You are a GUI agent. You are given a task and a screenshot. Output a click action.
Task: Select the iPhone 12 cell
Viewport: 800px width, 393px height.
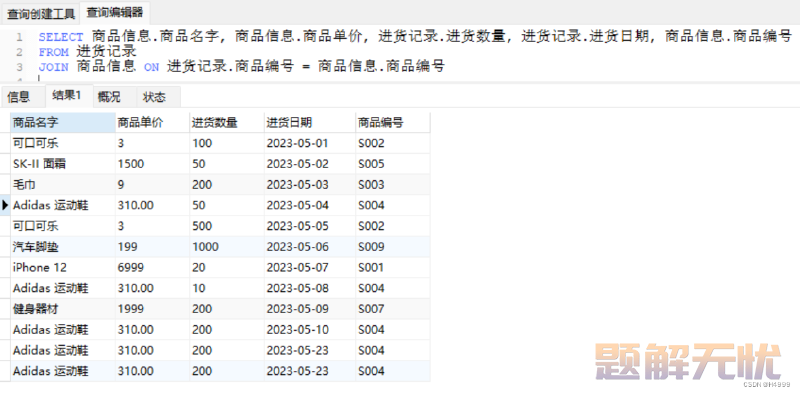(x=63, y=267)
